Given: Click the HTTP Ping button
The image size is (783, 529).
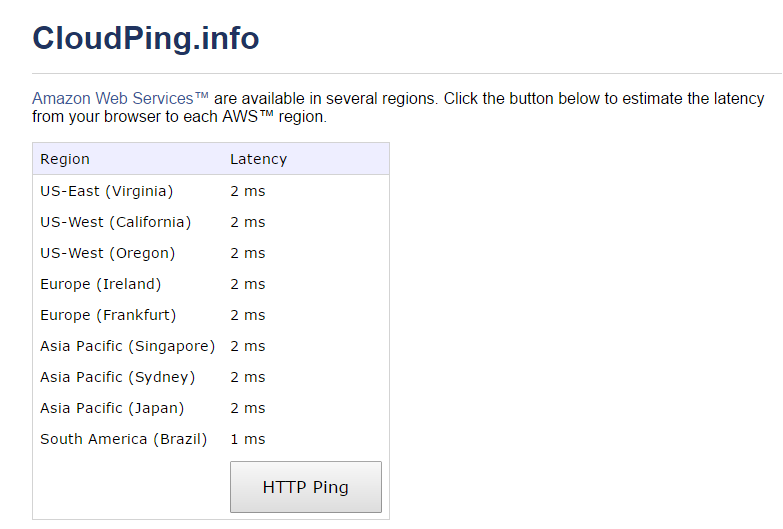Looking at the screenshot, I should 305,487.
